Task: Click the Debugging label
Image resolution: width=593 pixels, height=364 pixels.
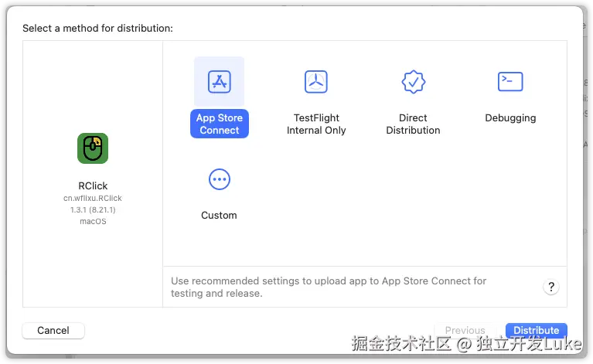Action: click(510, 118)
